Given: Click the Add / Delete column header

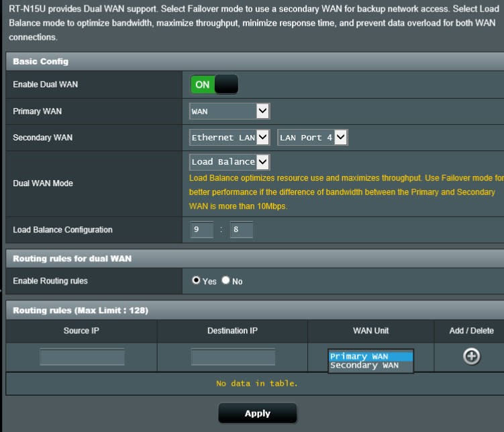Looking at the screenshot, I should pos(471,331).
